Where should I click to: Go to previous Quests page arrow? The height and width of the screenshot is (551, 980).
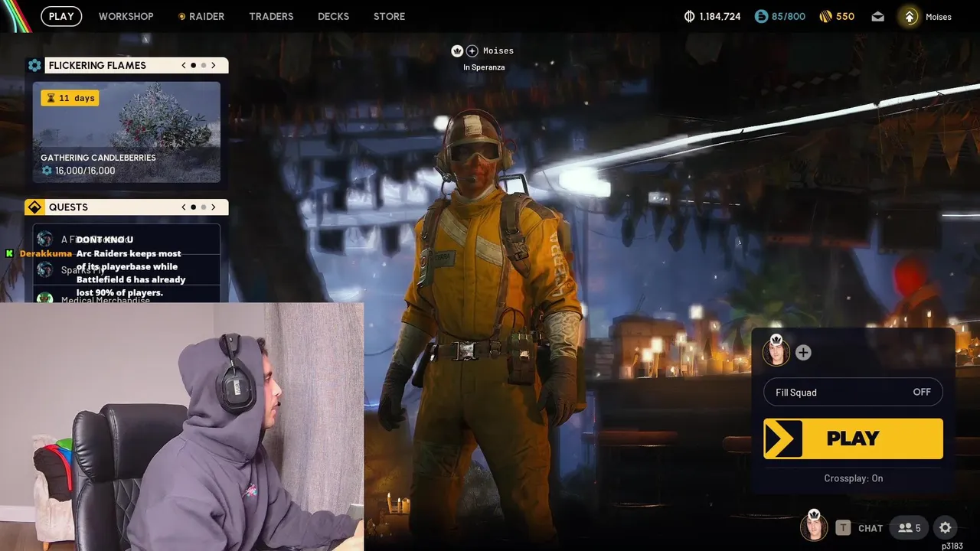point(184,207)
